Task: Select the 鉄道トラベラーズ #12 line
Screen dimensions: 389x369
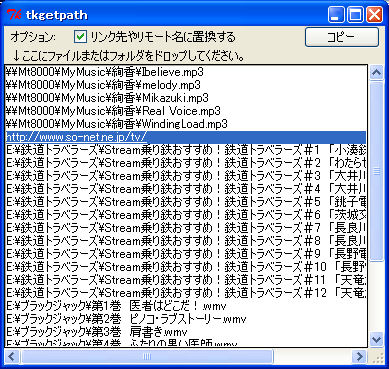Action: pos(186,293)
